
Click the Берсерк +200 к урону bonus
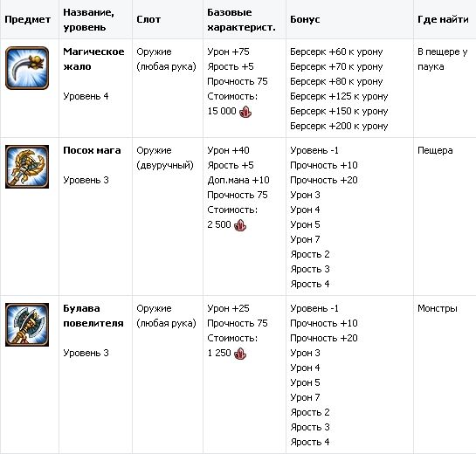point(339,126)
